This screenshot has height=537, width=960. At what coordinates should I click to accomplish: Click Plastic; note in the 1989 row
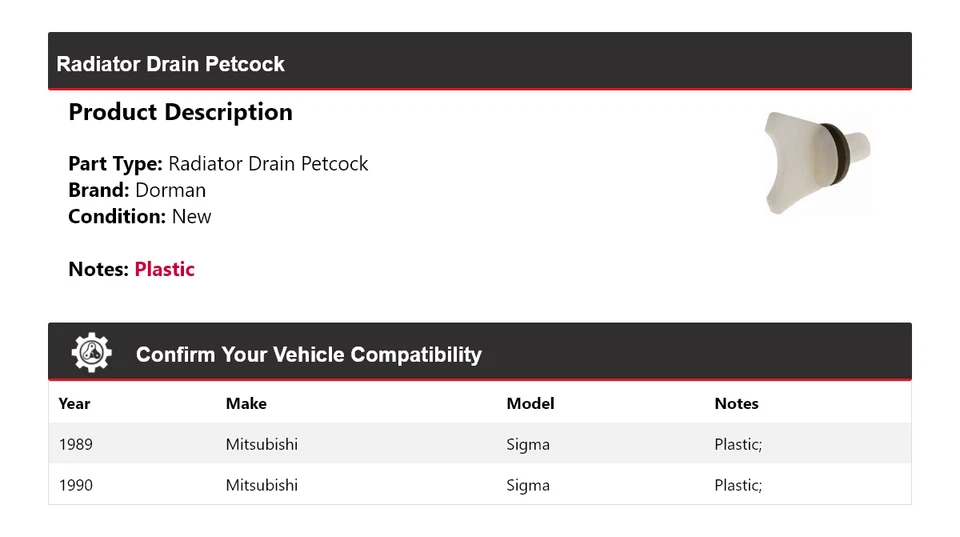click(738, 444)
